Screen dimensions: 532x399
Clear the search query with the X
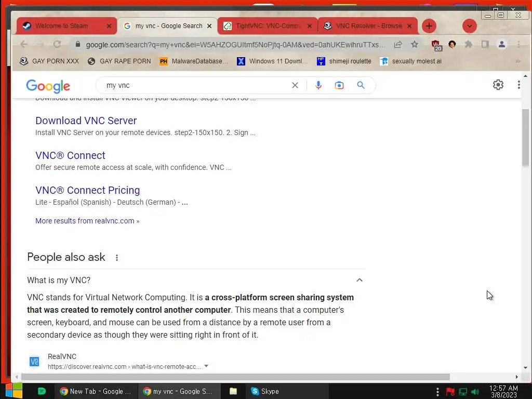[x=295, y=85]
